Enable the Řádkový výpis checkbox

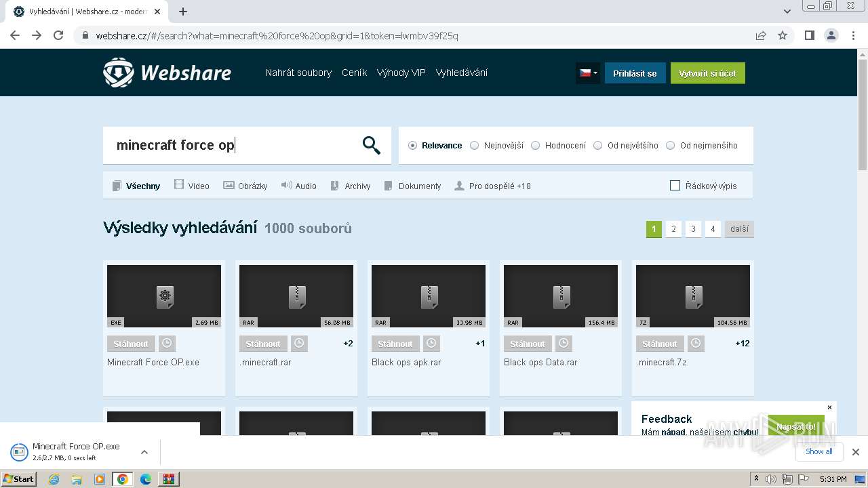point(675,186)
